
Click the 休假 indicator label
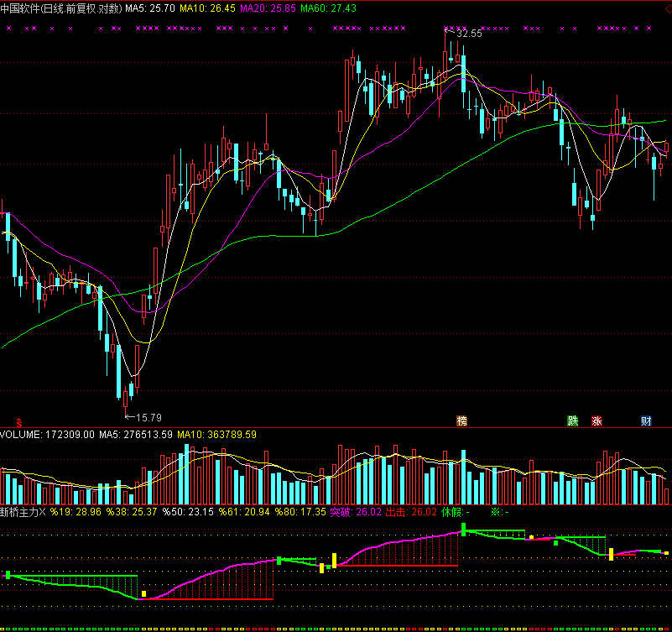point(453,511)
